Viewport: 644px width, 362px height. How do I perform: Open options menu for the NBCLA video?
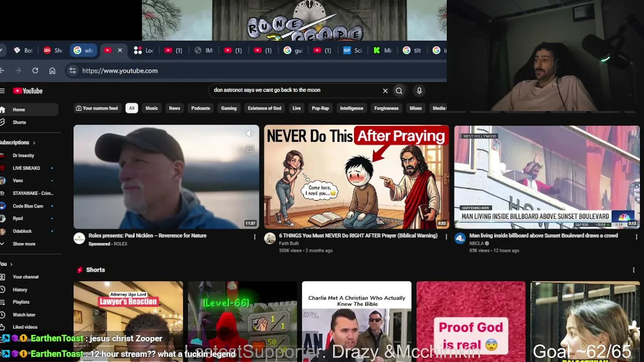click(636, 236)
